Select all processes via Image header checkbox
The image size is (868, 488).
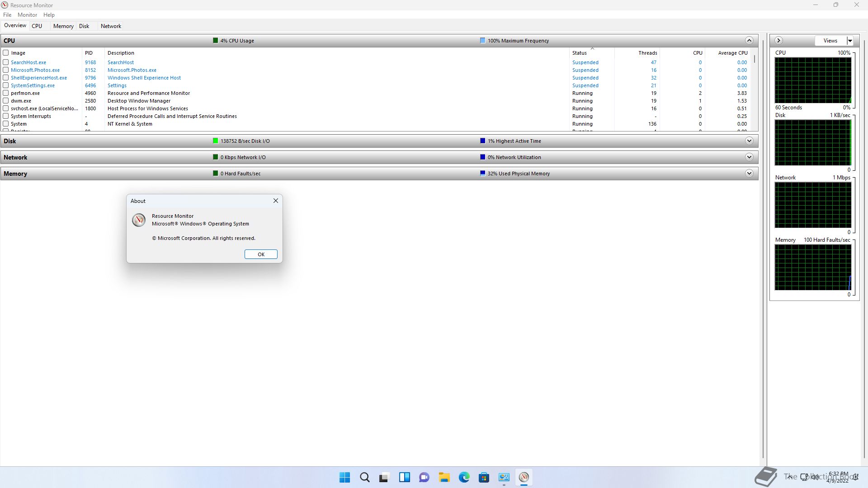coord(6,53)
